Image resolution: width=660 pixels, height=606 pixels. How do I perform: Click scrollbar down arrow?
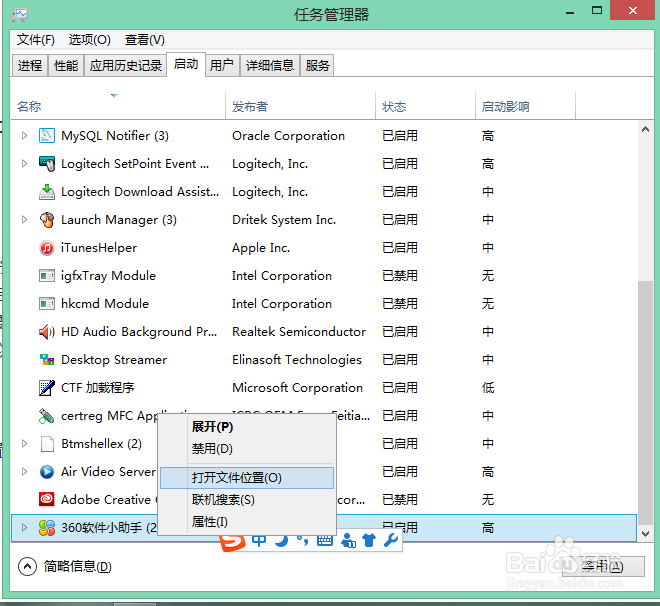[x=645, y=534]
